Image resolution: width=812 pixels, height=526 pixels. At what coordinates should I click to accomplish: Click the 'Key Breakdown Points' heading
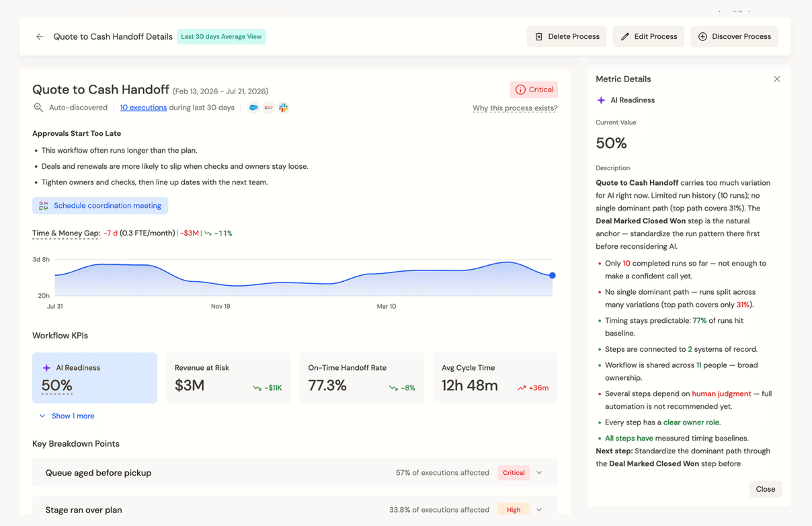pyautogui.click(x=76, y=444)
